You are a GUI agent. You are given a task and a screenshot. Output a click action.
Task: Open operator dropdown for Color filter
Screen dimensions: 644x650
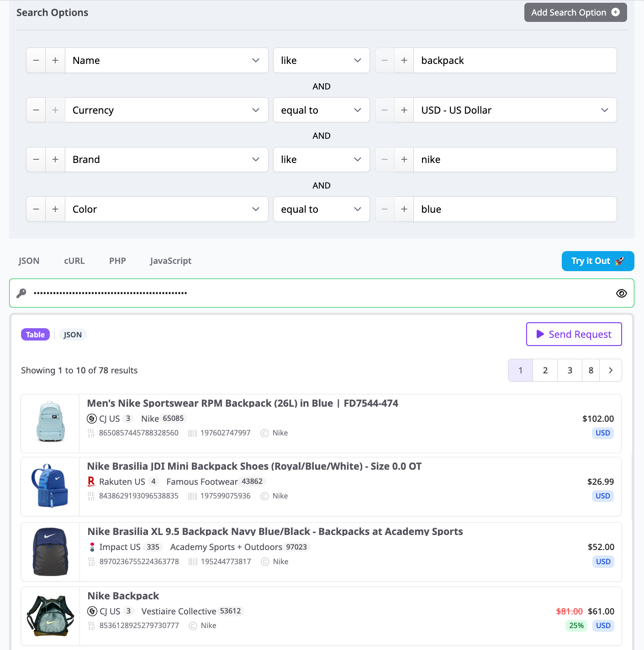click(322, 209)
